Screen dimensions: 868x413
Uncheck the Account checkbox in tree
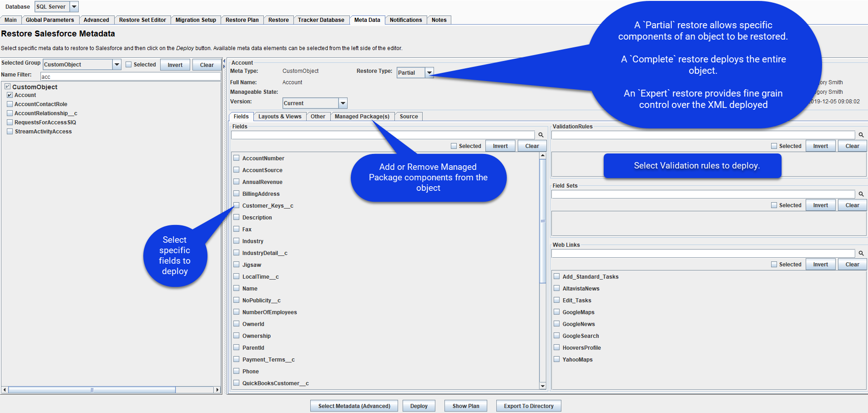[x=10, y=95]
